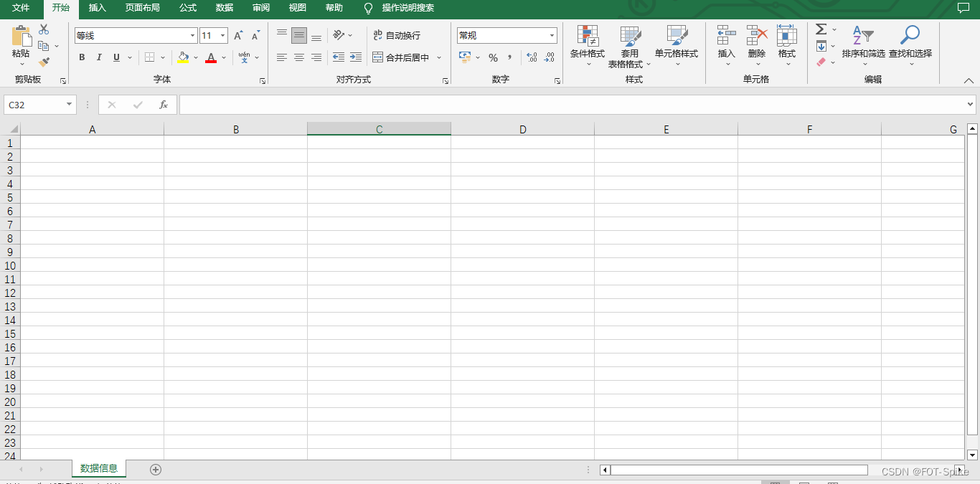This screenshot has height=484, width=980.
Task: Expand the formula bar chevron
Action: pos(971,105)
